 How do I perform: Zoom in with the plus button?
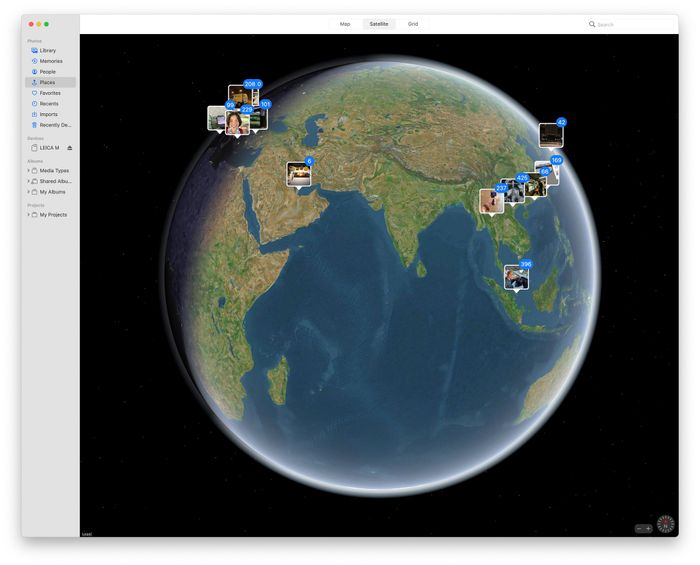pyautogui.click(x=649, y=528)
